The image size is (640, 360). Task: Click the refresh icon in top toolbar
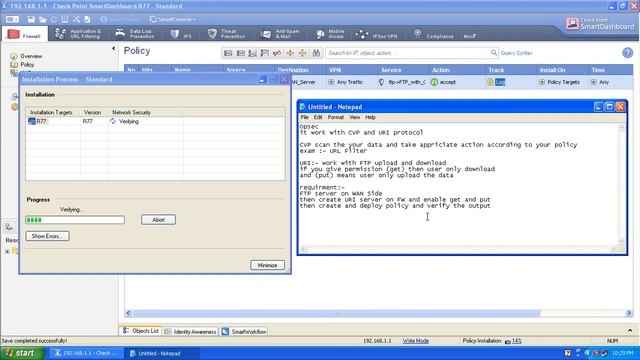tap(53, 19)
